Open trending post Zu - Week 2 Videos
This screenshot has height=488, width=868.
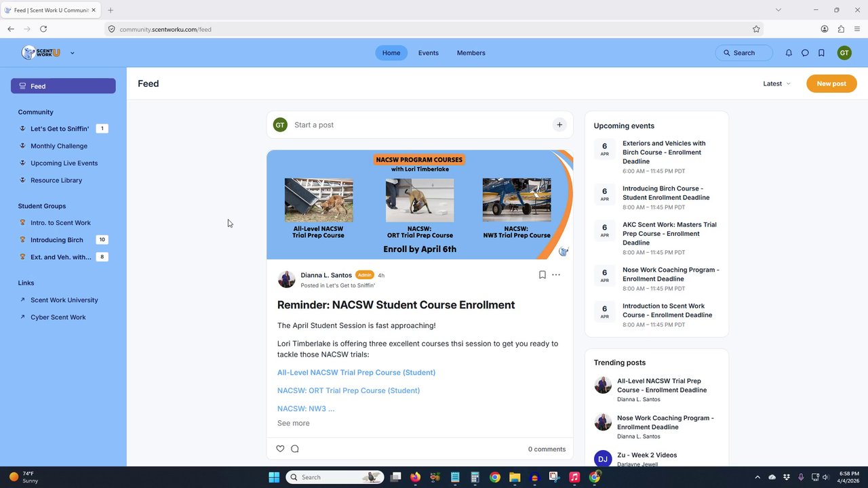[647, 455]
